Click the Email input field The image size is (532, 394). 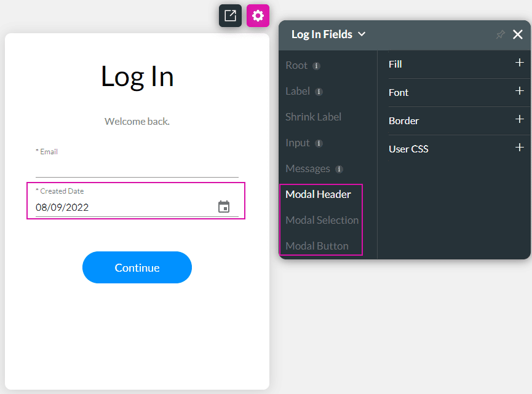137,167
